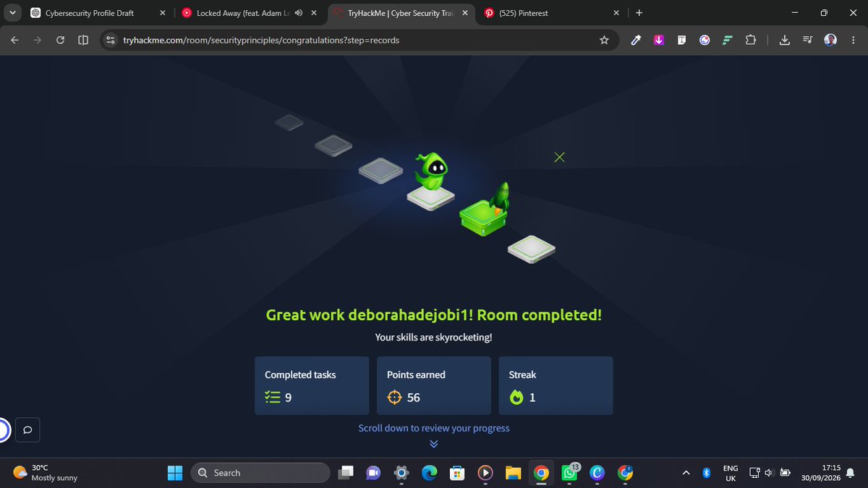The height and width of the screenshot is (488, 868).
Task: Click the green checklist tasks icon
Action: tap(272, 397)
